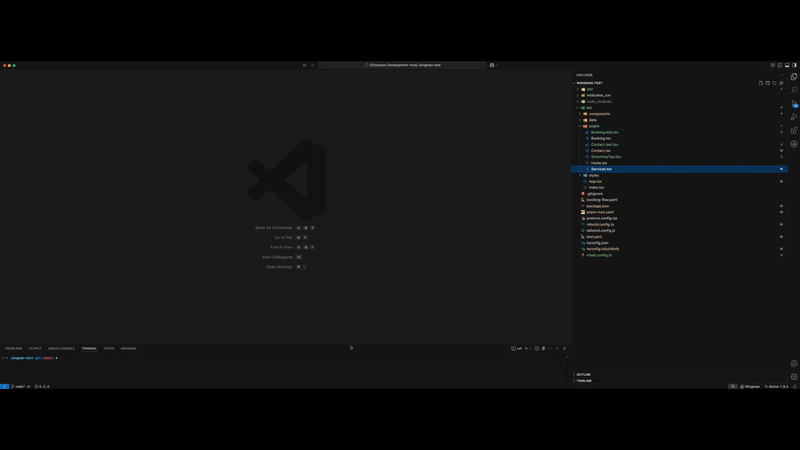Open Explorer's more actions ellipsis
800x450 pixels.
781,75
